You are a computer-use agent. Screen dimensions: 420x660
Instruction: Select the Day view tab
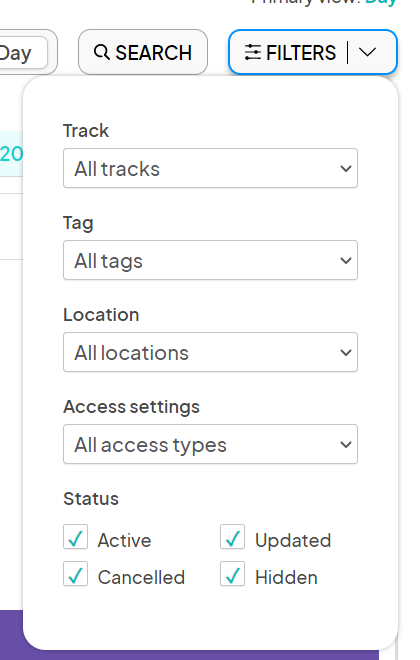(22, 53)
